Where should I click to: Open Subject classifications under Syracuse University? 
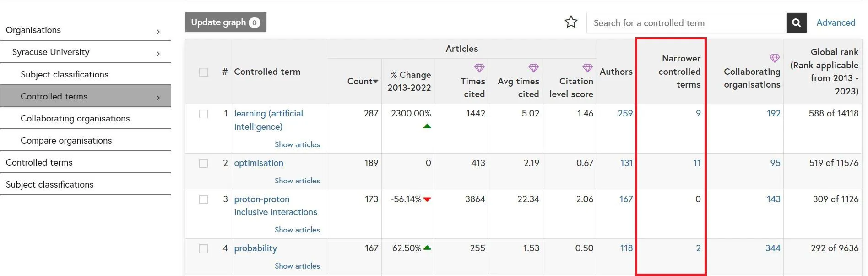pyautogui.click(x=65, y=74)
